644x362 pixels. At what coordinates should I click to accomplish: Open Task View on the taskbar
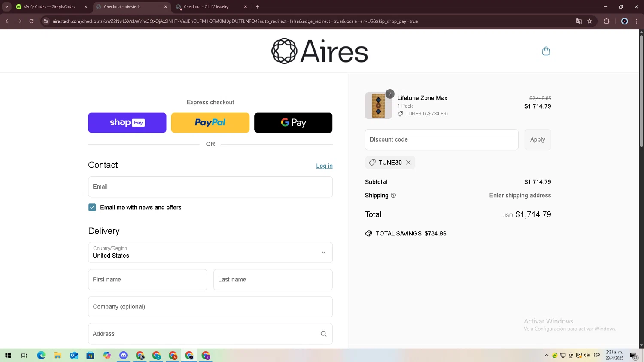point(24,356)
